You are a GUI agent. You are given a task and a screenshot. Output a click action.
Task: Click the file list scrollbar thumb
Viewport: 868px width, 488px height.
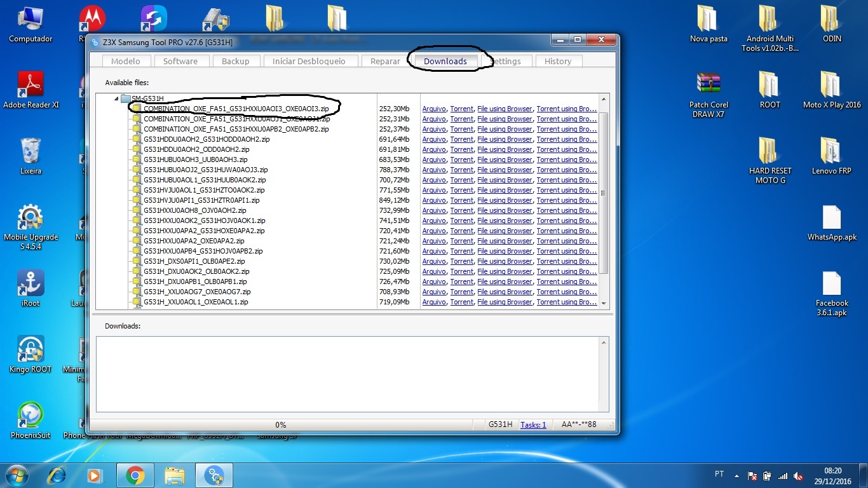(604, 194)
